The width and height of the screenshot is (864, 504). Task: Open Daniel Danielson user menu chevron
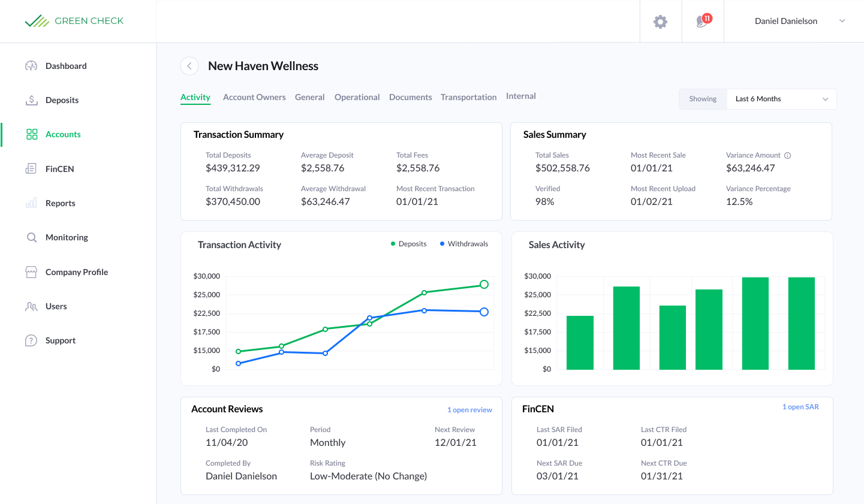tap(842, 21)
